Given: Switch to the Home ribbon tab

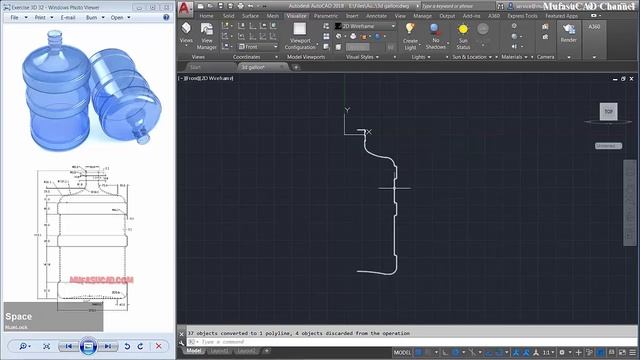Looking at the screenshot, I should 207,16.
